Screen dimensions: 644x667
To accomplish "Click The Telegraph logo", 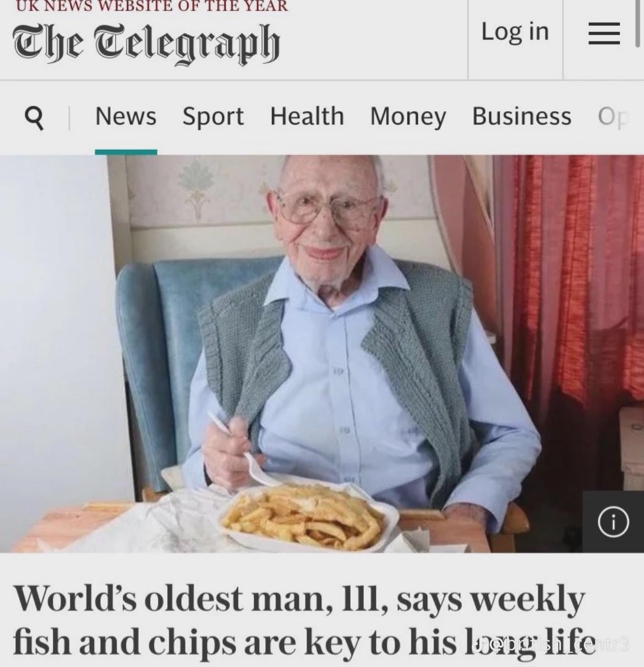I will coord(146,42).
